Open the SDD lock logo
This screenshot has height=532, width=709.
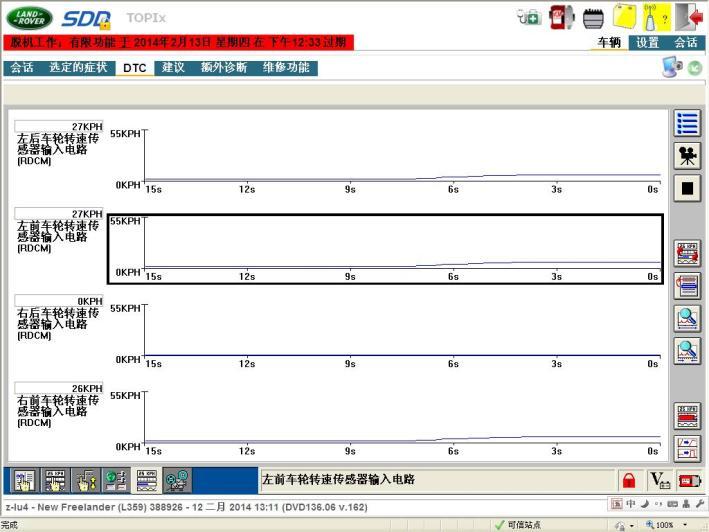[x=86, y=19]
